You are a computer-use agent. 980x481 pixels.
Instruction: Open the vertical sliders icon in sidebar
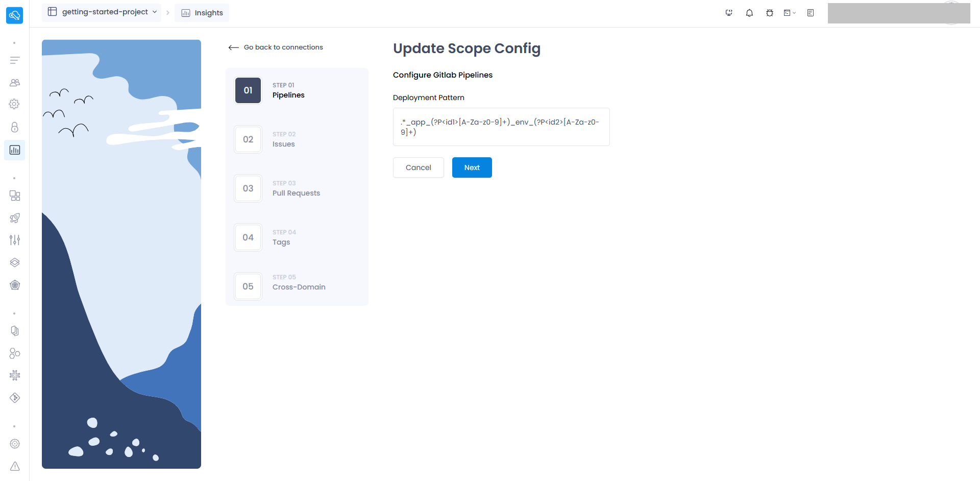(x=15, y=240)
